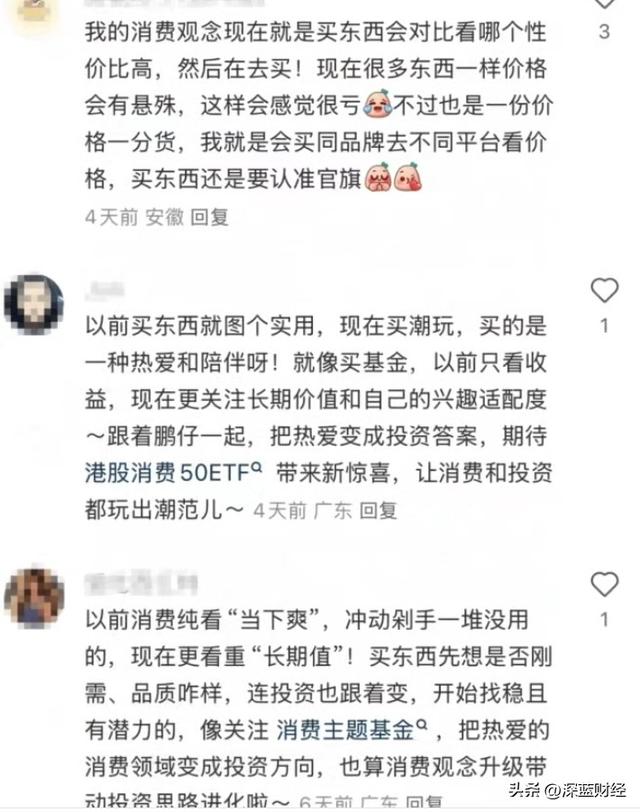
Task: Open the 港股消费50ETF keyword link
Action: coord(167,473)
